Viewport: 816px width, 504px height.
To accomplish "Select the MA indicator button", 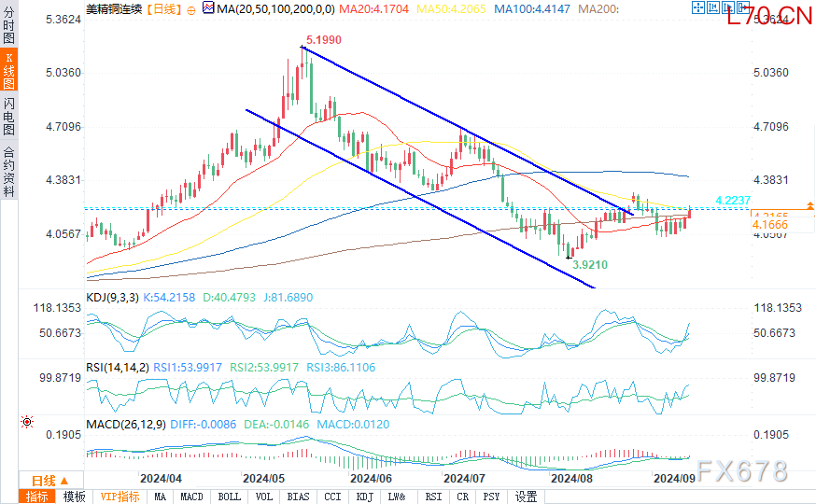I will (161, 497).
